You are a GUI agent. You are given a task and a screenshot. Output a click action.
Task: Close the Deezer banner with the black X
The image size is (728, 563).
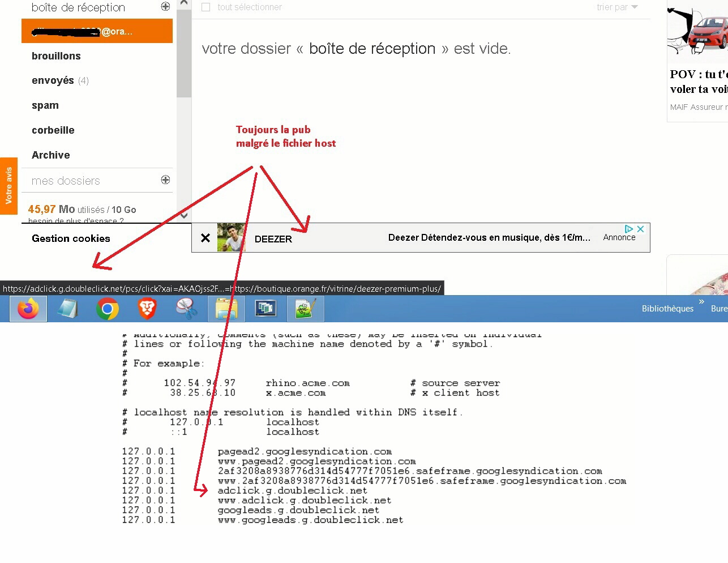pyautogui.click(x=205, y=238)
